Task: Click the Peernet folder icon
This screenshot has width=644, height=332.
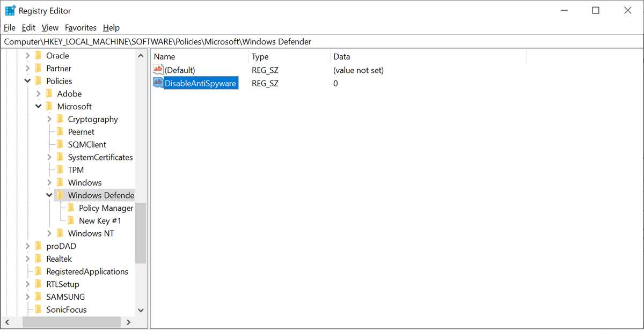Action: click(x=60, y=131)
